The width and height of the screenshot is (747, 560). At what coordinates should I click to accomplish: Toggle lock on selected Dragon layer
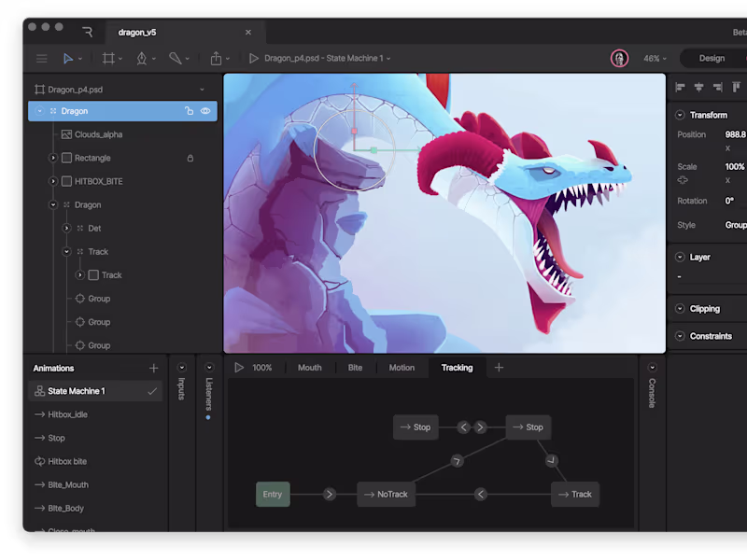189,111
